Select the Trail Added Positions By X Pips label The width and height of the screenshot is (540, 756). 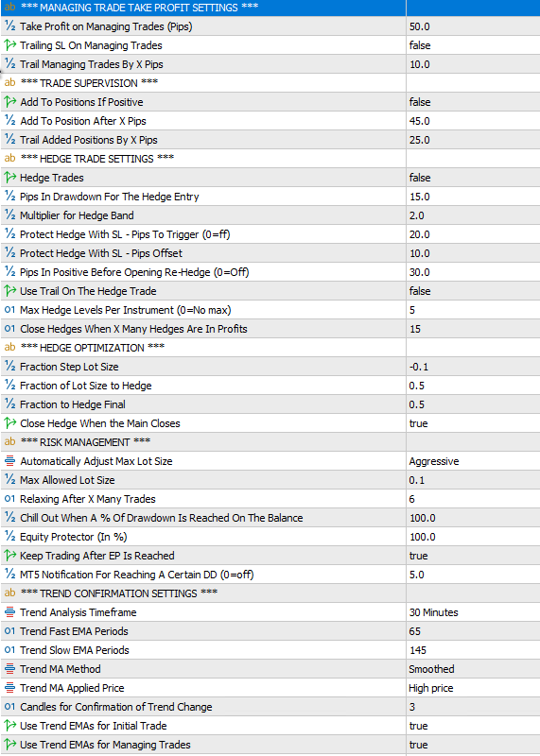click(89, 140)
